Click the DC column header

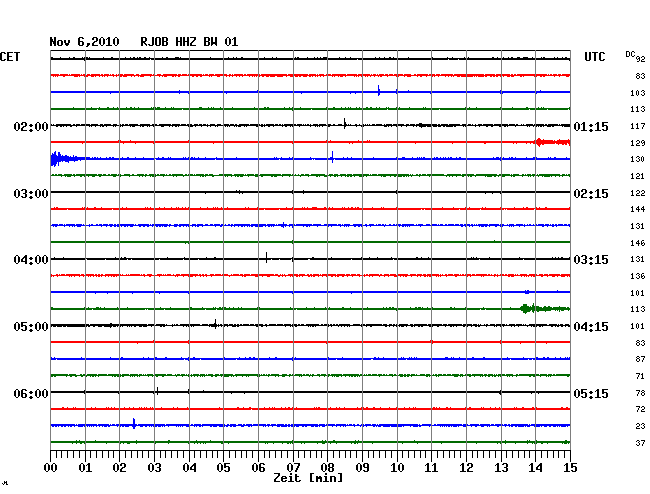(630, 54)
